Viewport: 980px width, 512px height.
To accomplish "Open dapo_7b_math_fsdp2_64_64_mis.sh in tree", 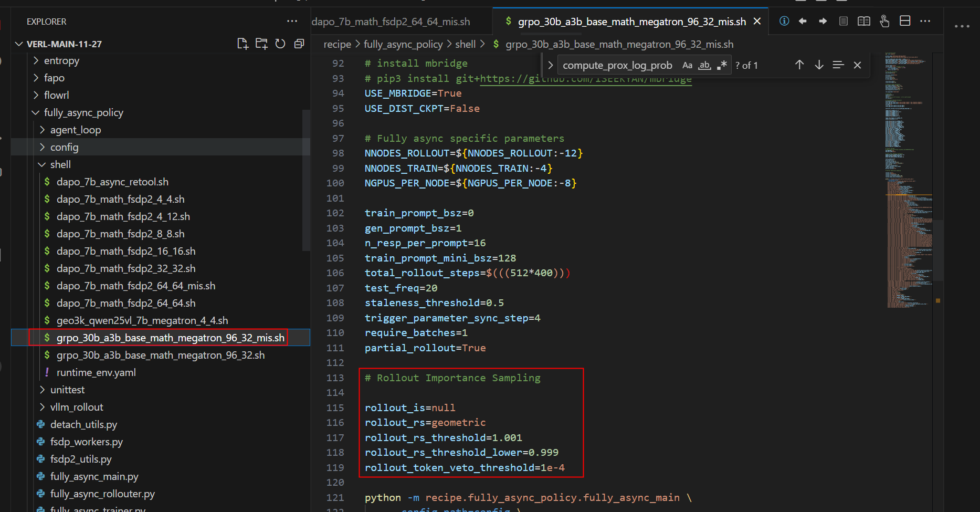I will click(136, 286).
